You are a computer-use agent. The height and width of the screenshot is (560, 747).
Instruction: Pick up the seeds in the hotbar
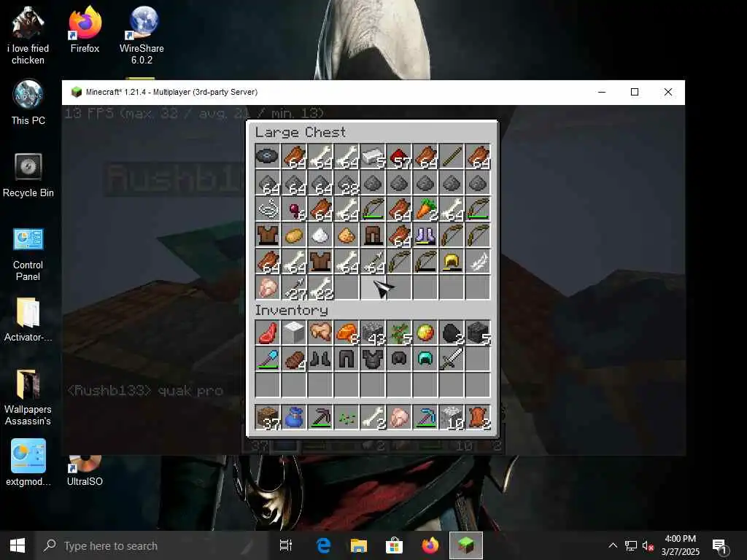[347, 418]
